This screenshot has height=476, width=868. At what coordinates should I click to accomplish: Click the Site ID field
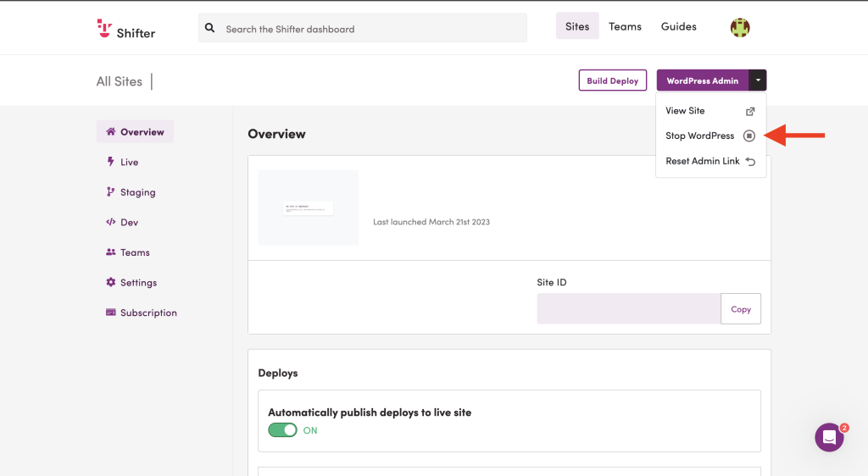point(629,308)
